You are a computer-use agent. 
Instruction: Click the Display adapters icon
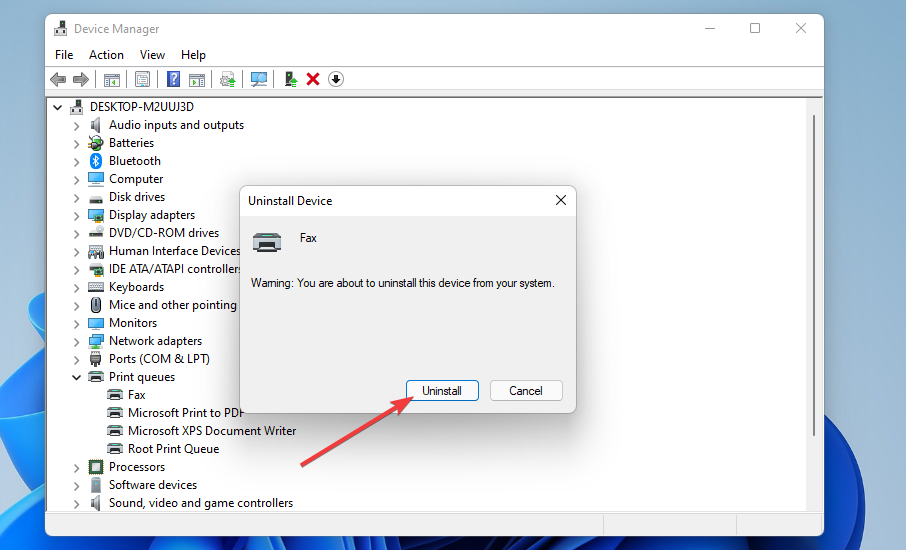[96, 215]
